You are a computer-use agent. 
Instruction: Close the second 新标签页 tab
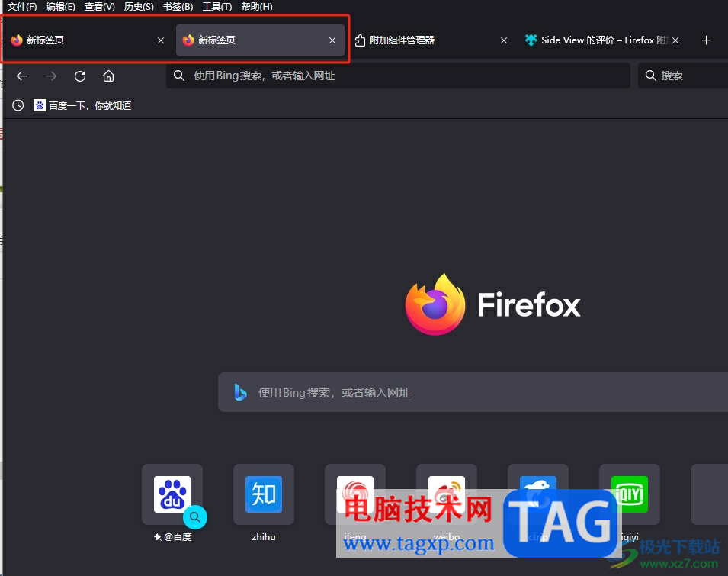click(332, 40)
